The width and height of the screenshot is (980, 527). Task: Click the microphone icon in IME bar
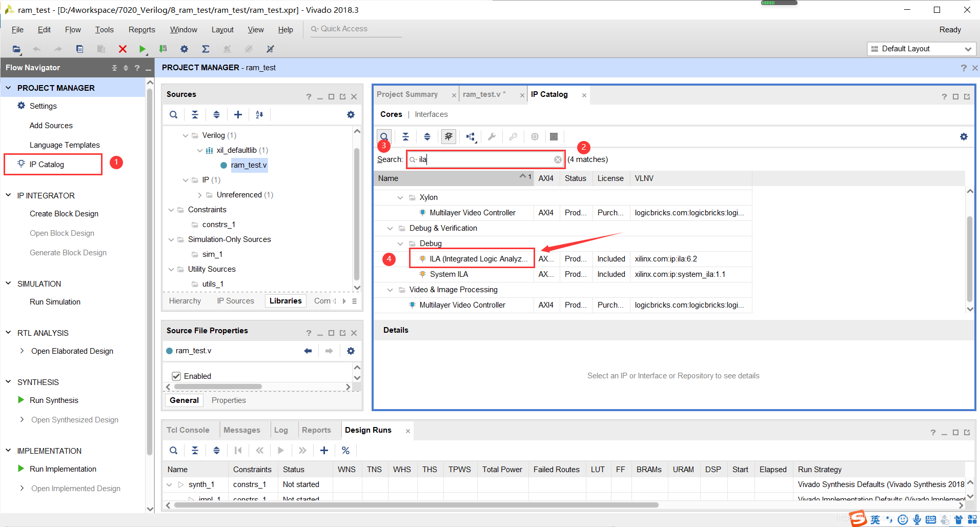pyautogui.click(x=917, y=519)
